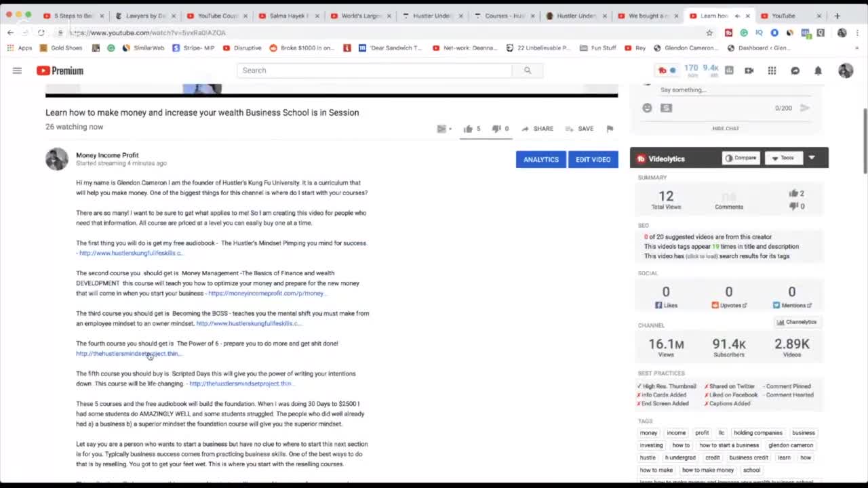Screen dimensions: 868x488
Task: Open the account avatar menu
Action: [846, 70]
